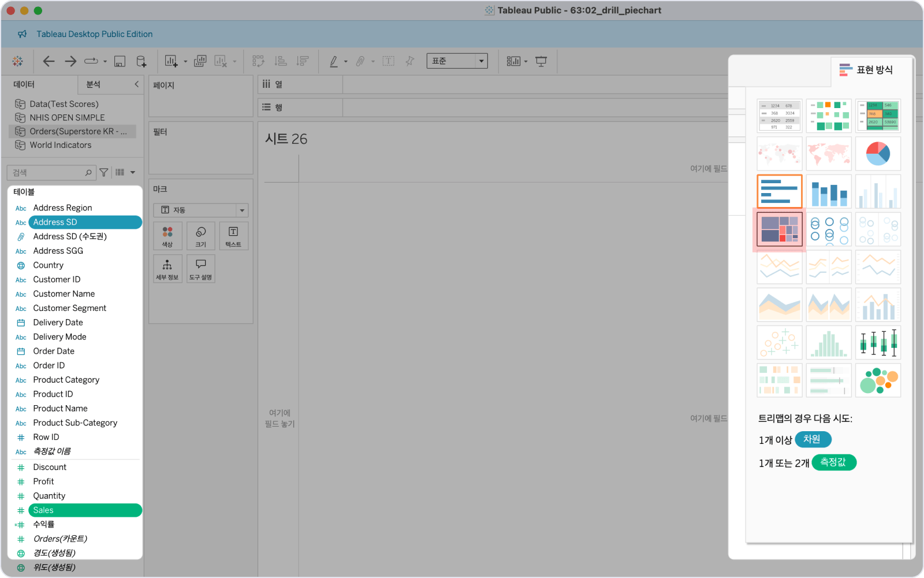This screenshot has height=578, width=924.
Task: Click the field 검색 search box
Action: (50, 172)
